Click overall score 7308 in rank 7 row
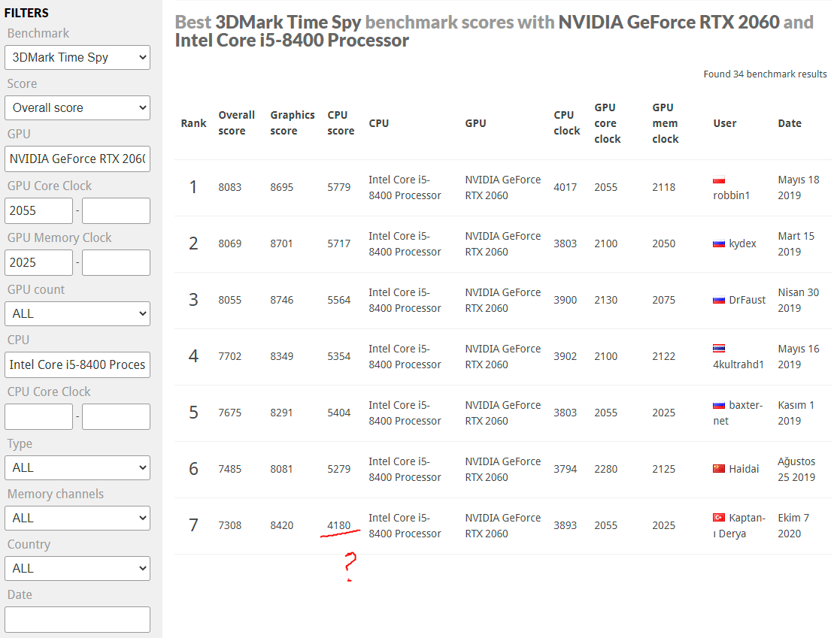This screenshot has width=840, height=638. (230, 525)
